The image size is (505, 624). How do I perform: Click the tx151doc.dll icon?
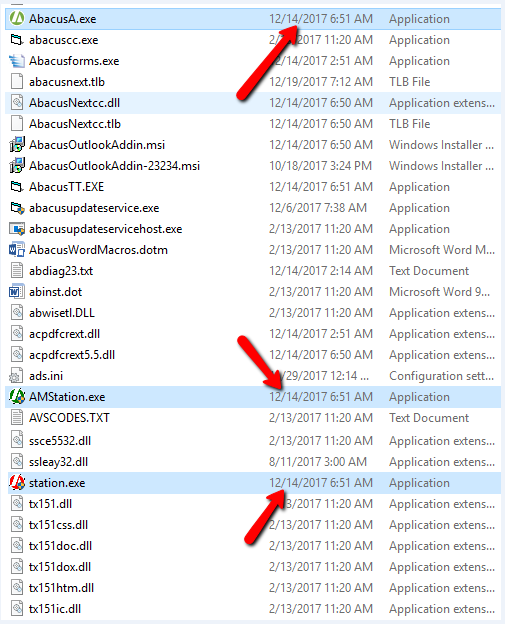(17, 546)
